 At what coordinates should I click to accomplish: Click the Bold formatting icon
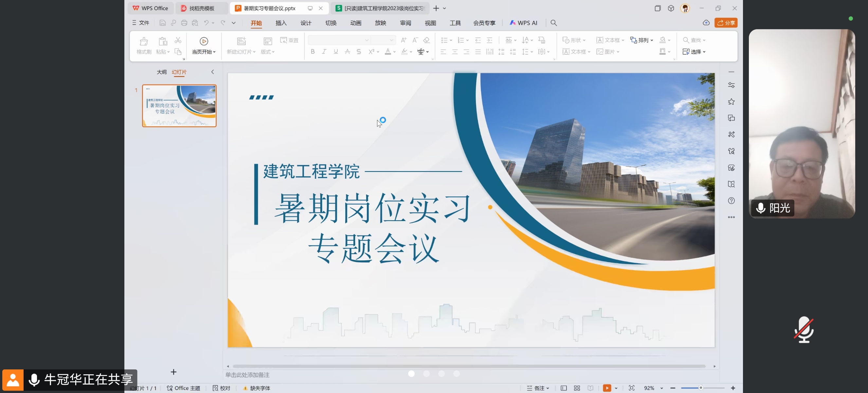pos(313,51)
